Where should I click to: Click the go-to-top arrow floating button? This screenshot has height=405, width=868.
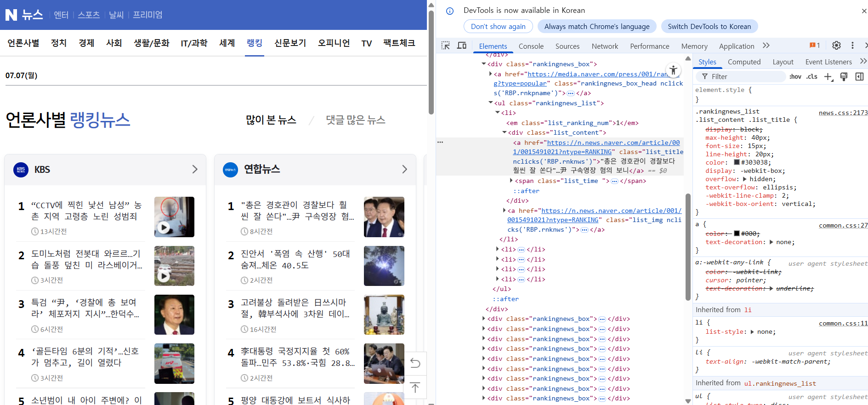[415, 388]
